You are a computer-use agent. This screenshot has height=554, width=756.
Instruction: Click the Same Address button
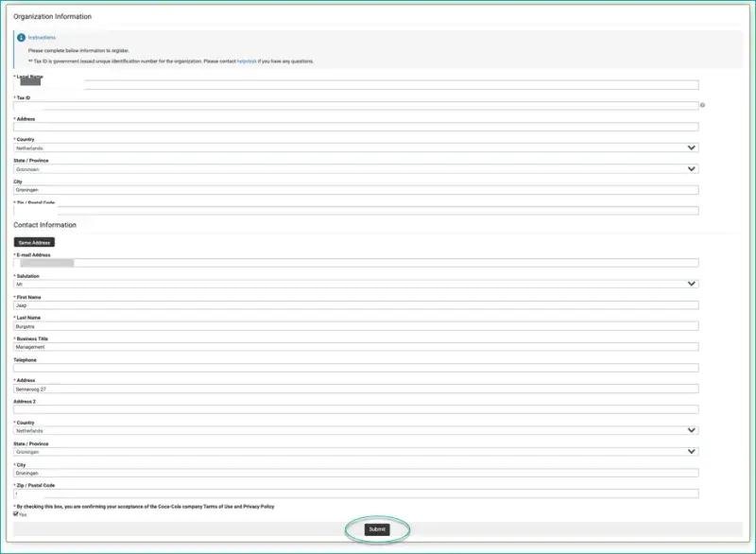(34, 242)
